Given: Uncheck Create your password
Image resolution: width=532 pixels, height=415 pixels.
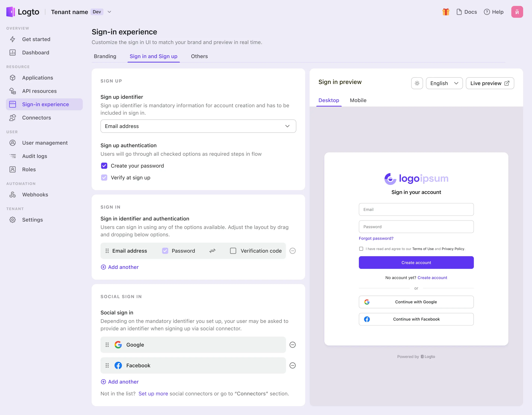Looking at the screenshot, I should 104,166.
